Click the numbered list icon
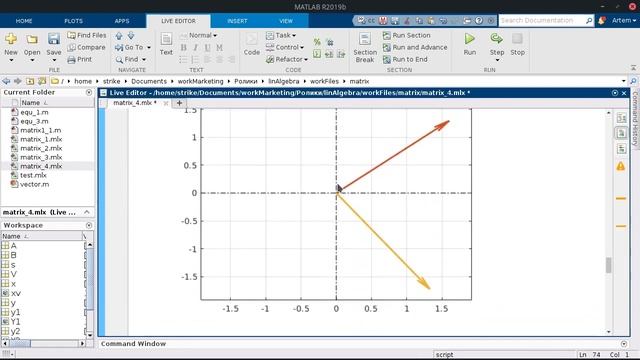This screenshot has height=360, width=640. (x=195, y=60)
